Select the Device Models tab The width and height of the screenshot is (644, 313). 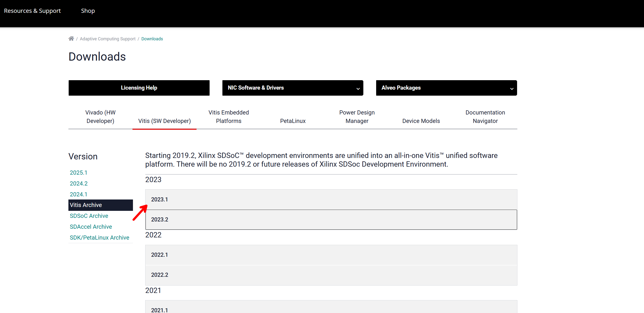421,121
